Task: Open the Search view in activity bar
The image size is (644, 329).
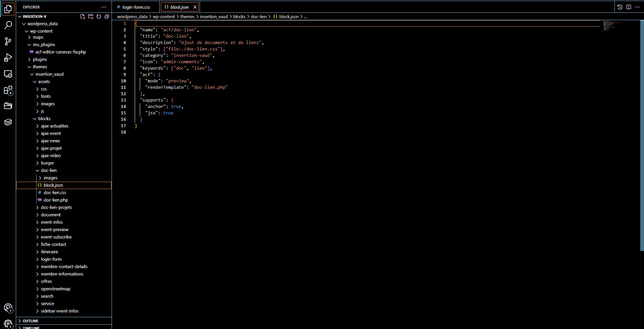Action: tap(8, 25)
